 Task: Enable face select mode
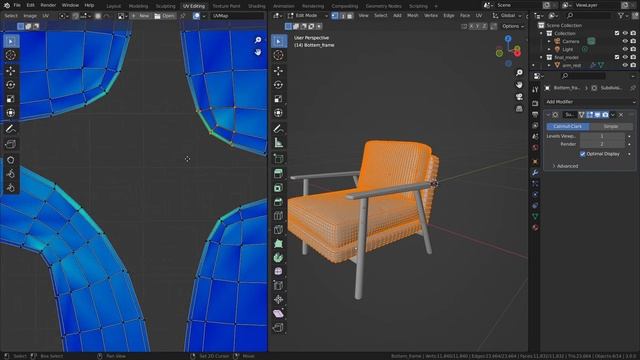pyautogui.click(x=350, y=16)
